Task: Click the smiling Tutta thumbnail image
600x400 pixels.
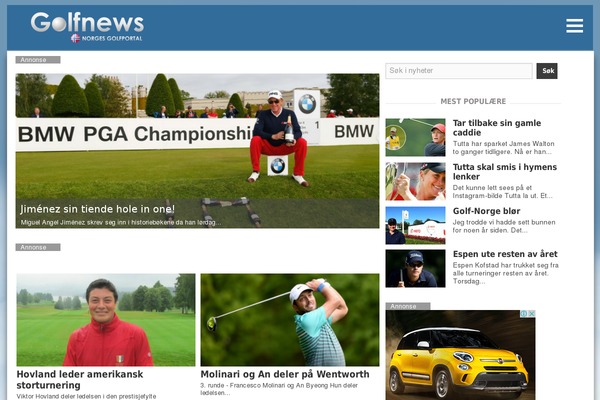Action: click(x=415, y=181)
